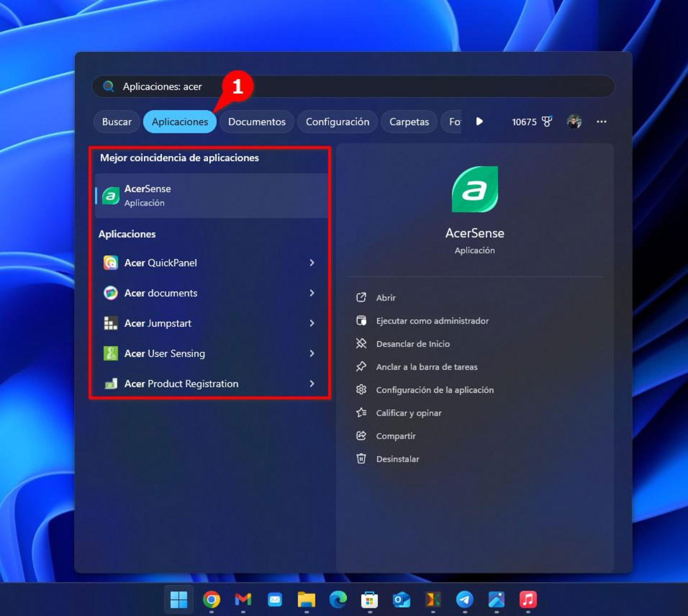Open Microsoft Edge from taskbar
Screen dimensions: 688x616
tap(338, 599)
